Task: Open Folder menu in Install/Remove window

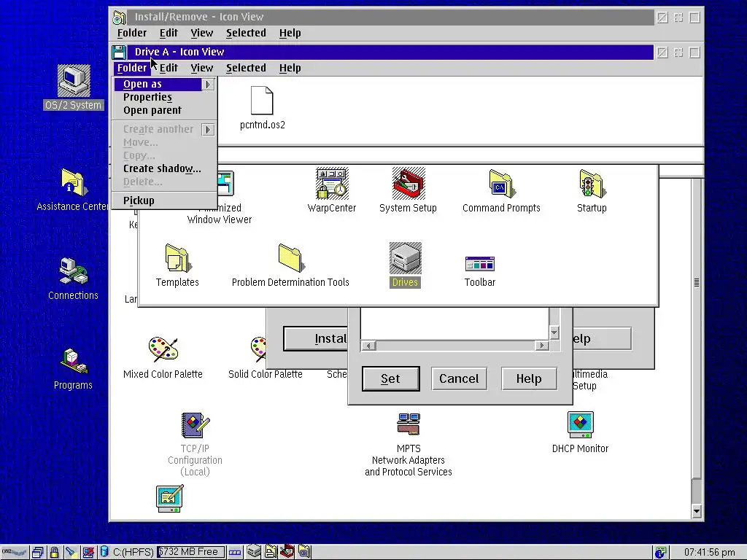Action: pos(132,34)
